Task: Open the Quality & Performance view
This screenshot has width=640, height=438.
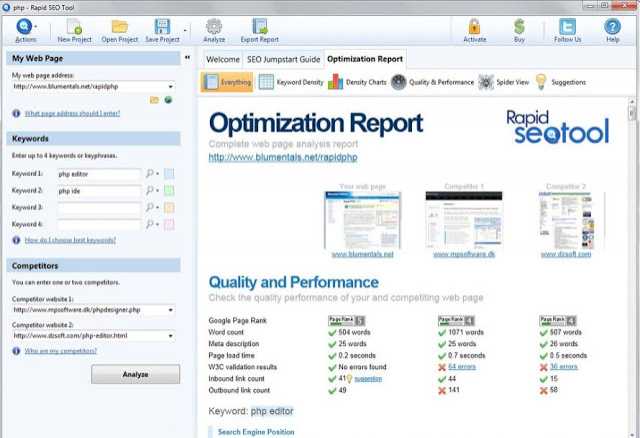Action: 433,82
